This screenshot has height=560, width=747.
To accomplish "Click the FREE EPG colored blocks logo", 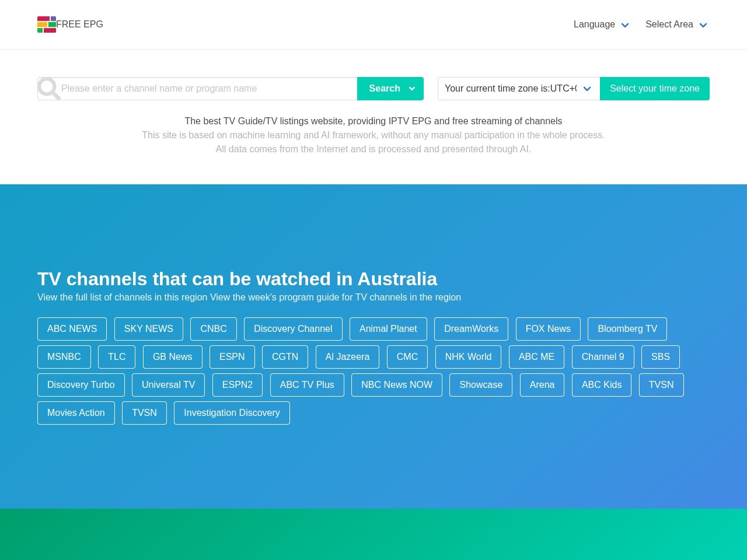I will pyautogui.click(x=47, y=24).
